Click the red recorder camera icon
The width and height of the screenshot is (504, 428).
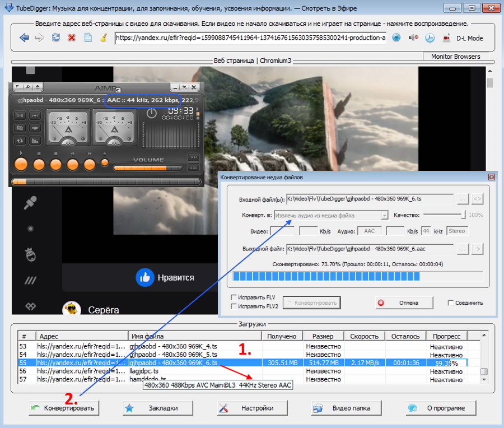click(446, 38)
